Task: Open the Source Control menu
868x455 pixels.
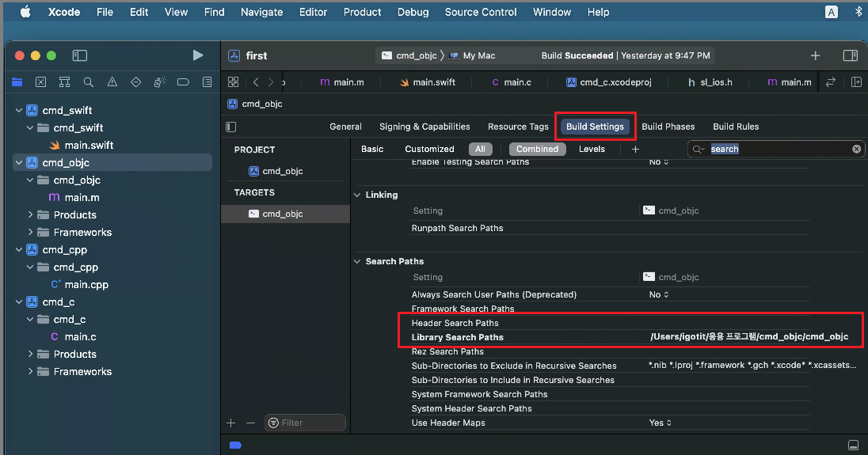Action: click(x=481, y=12)
